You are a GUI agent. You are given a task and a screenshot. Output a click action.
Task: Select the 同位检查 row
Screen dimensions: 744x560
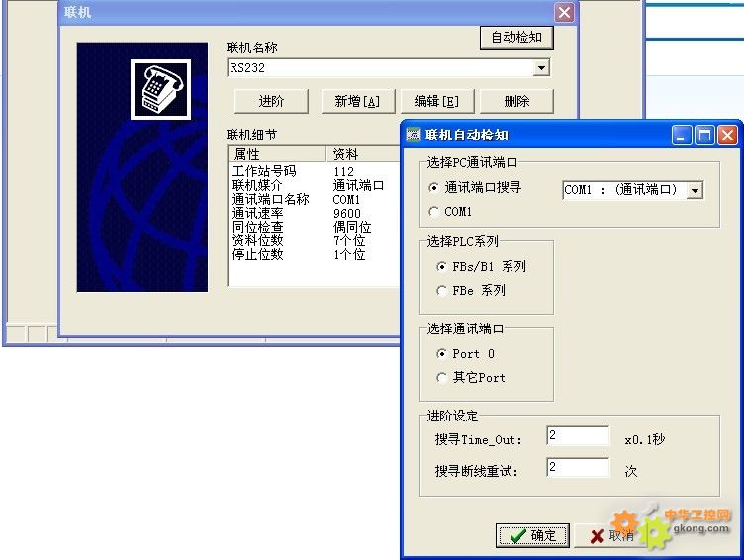(x=314, y=227)
